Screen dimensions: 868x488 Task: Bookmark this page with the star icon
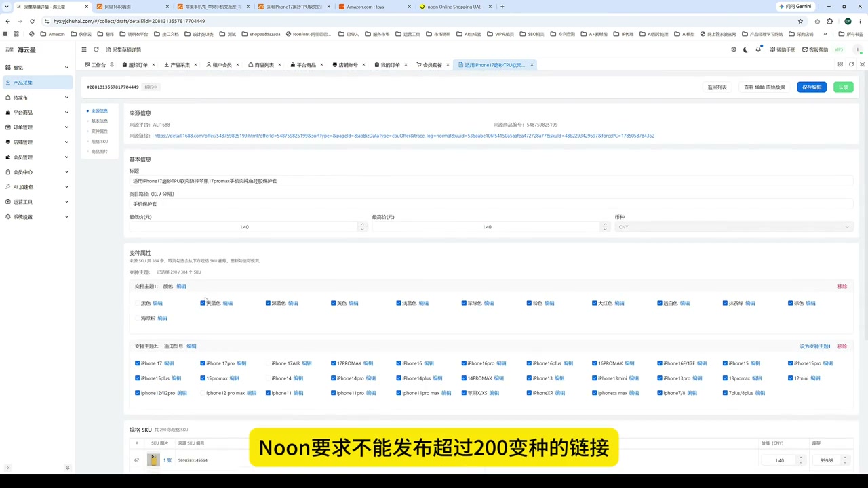coord(800,21)
